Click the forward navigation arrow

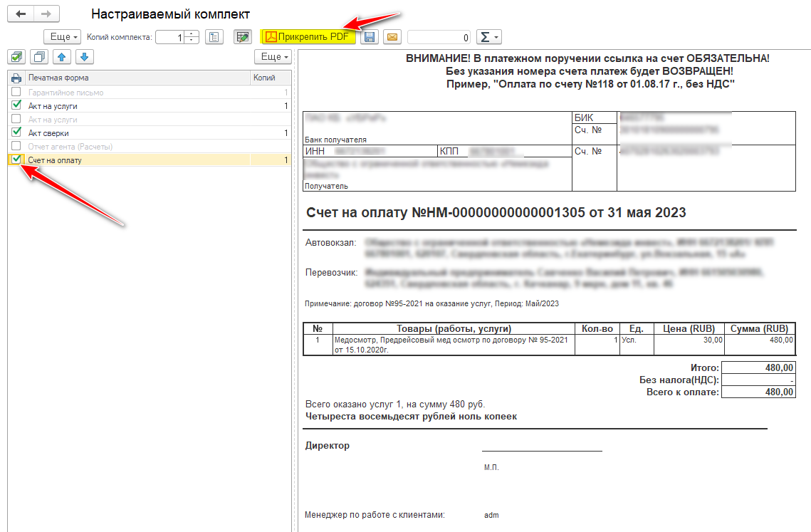[46, 14]
